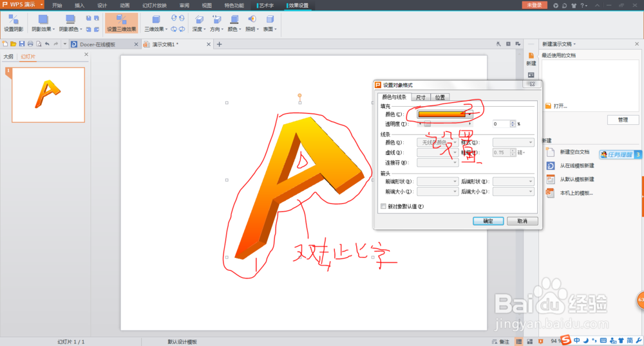Screen dimensions: 644x346
Task: Switch to the 幻灯片 slides pane tab
Action: (28, 57)
